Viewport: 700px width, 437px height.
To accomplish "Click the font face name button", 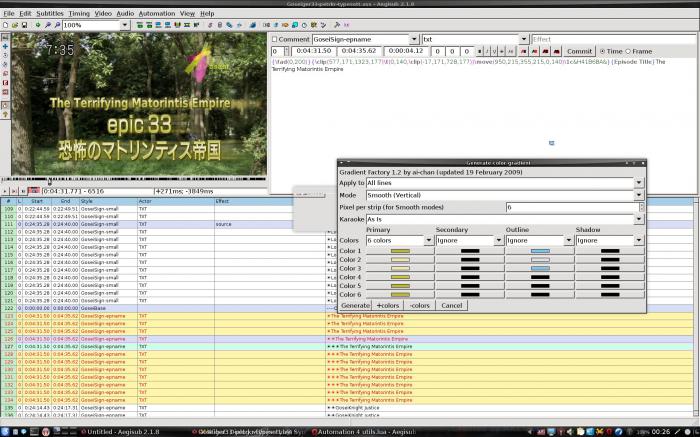I will [x=511, y=51].
